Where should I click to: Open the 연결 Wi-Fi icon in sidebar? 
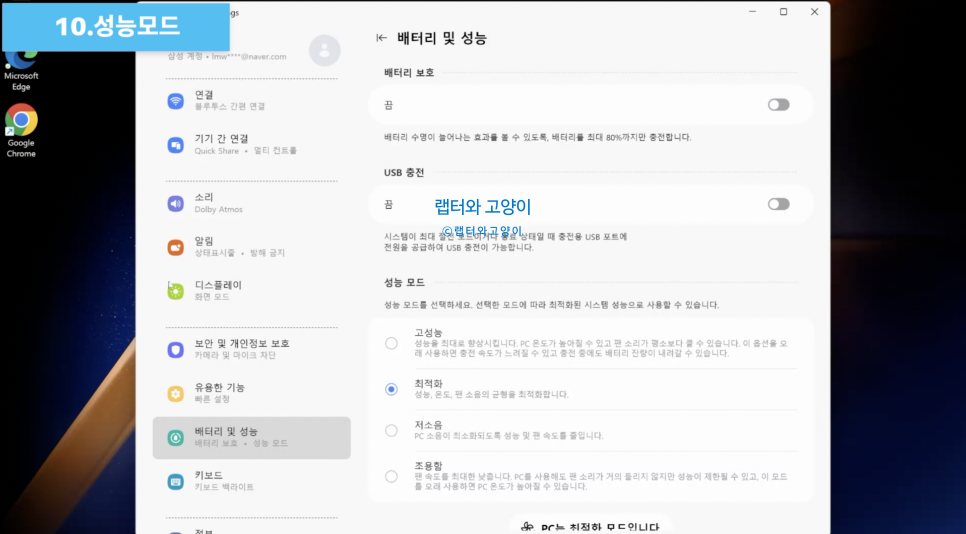point(176,101)
